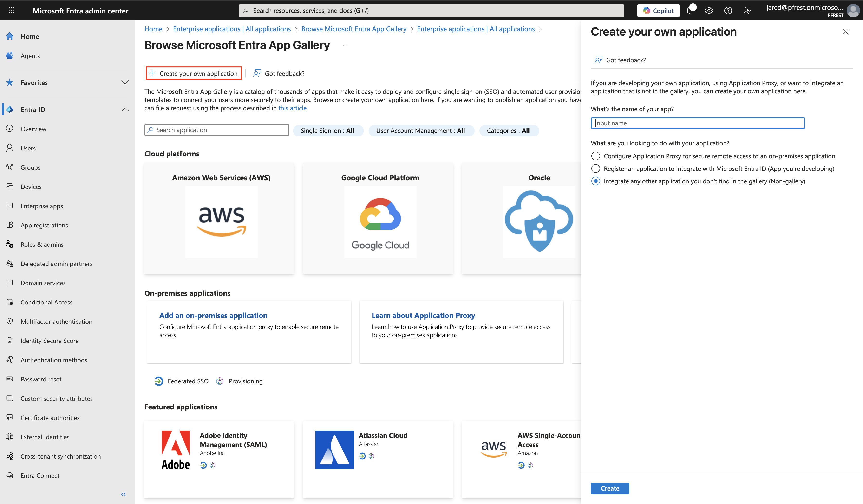
Task: Select Register an application radio option
Action: click(x=595, y=168)
